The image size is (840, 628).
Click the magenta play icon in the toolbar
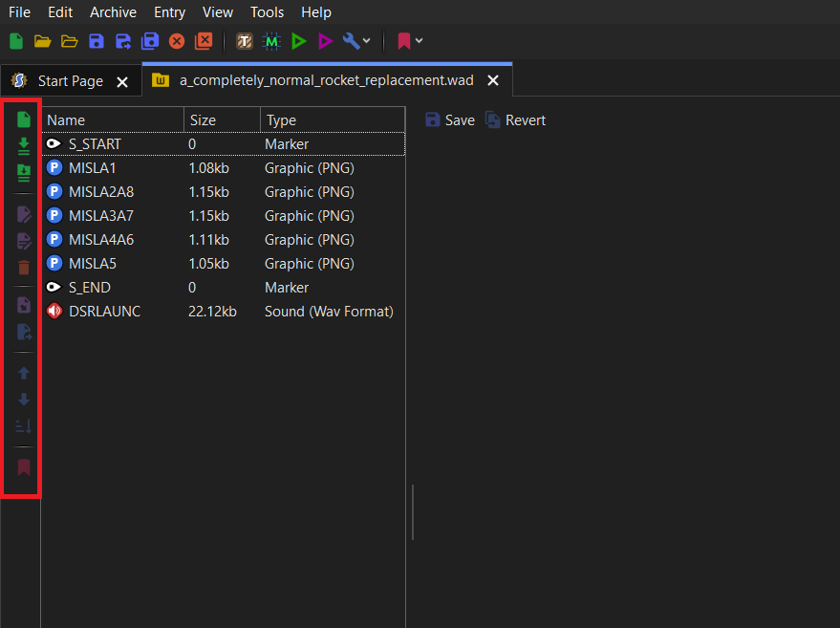[326, 41]
